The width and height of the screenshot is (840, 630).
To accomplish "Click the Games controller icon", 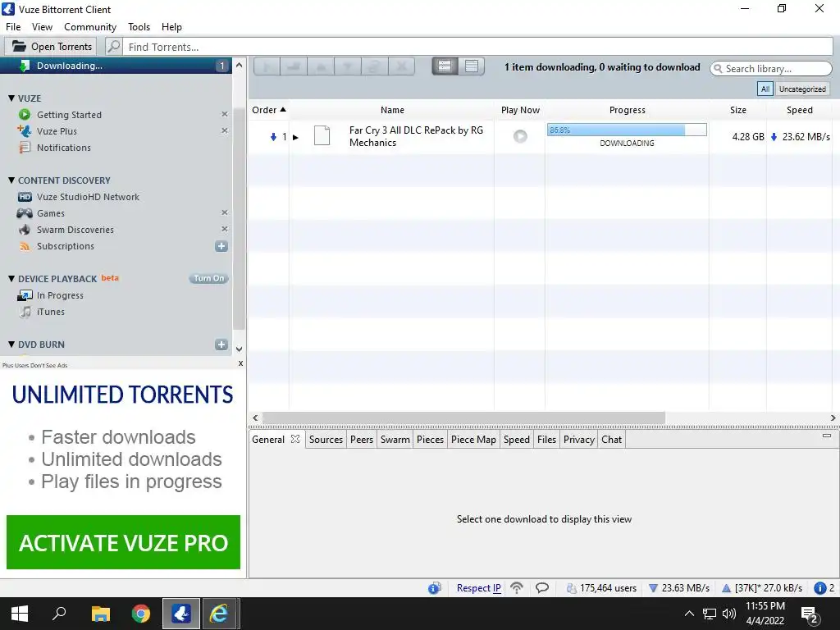I will click(x=24, y=213).
